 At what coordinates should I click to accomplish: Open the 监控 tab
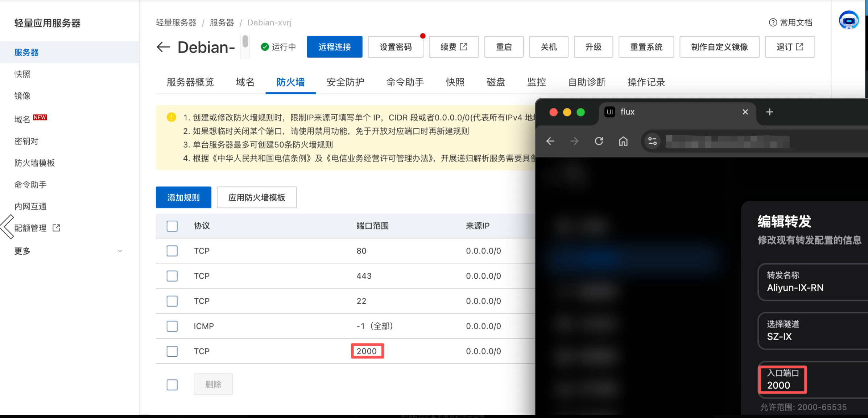(536, 82)
